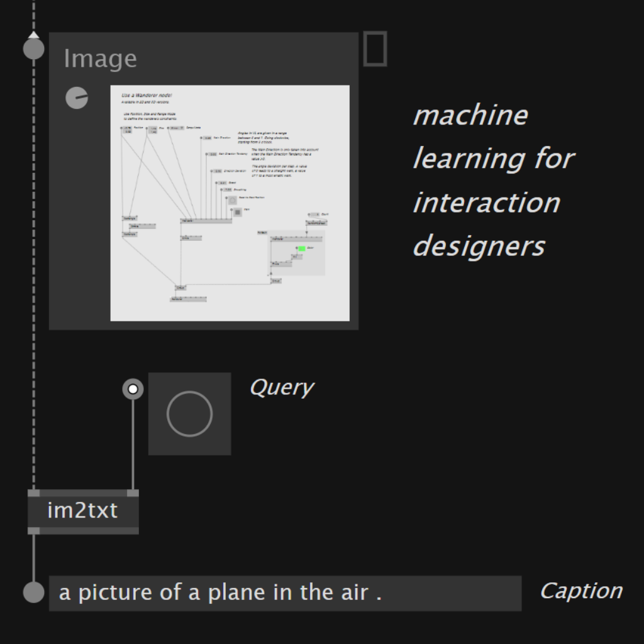This screenshot has width=644, height=644.
Task: Click the im2txt right input pin
Action: (133, 493)
